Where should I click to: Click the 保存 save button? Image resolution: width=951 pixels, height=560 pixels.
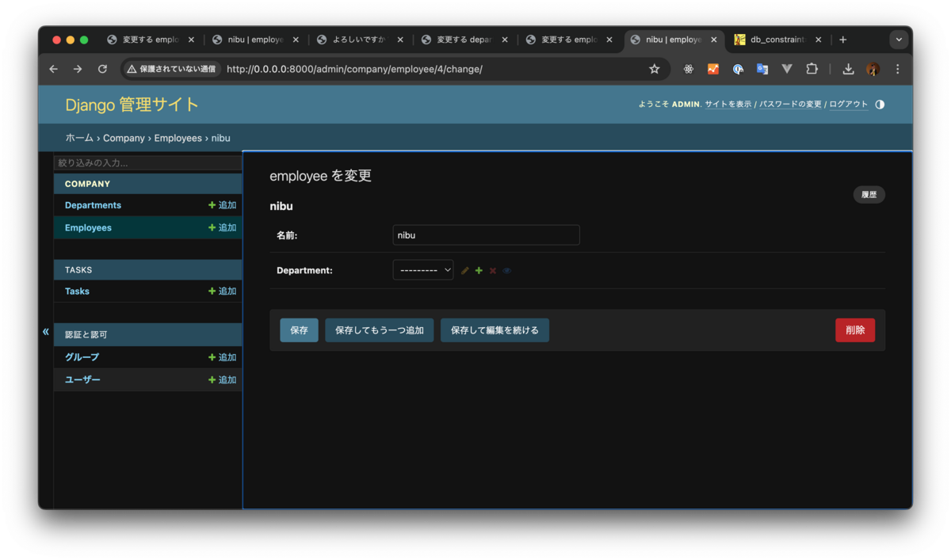coord(299,330)
